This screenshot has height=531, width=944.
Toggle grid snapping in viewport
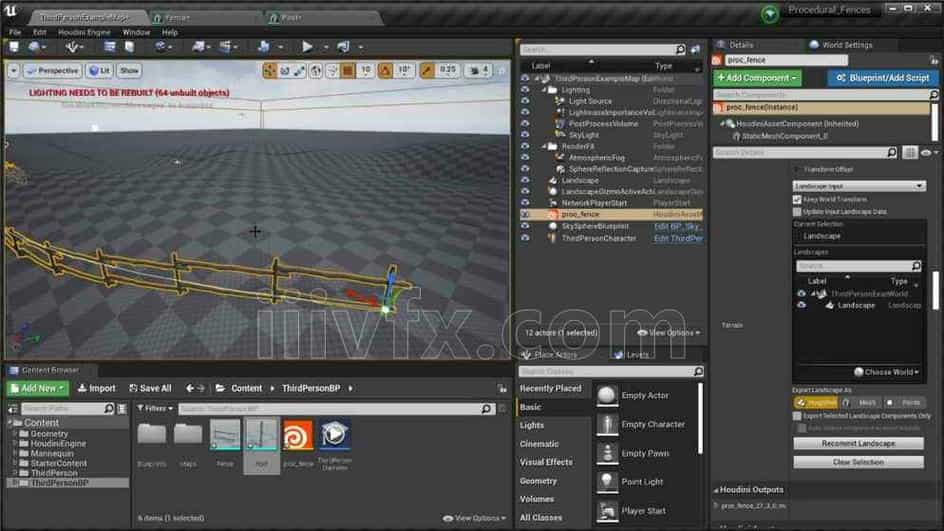coord(348,71)
